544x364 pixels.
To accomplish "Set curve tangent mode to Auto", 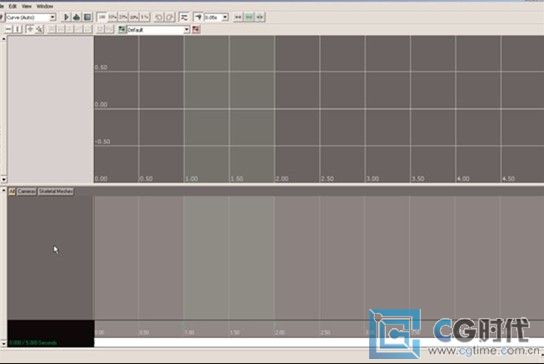I will (52, 29).
